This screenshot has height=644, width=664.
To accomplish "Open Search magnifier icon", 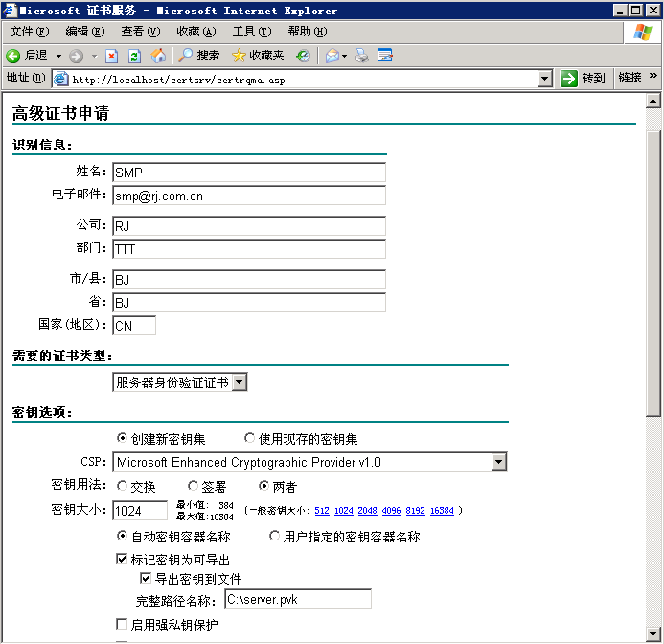I will [185, 56].
